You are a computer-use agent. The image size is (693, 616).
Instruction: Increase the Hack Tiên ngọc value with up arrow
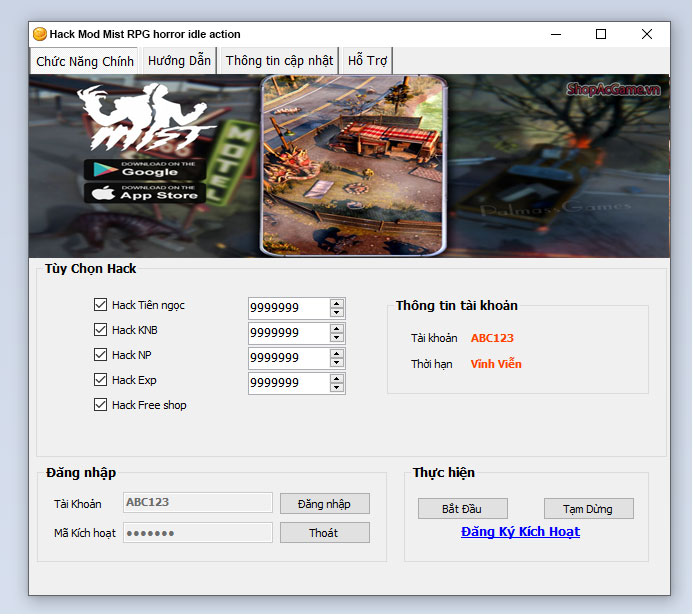[337, 304]
